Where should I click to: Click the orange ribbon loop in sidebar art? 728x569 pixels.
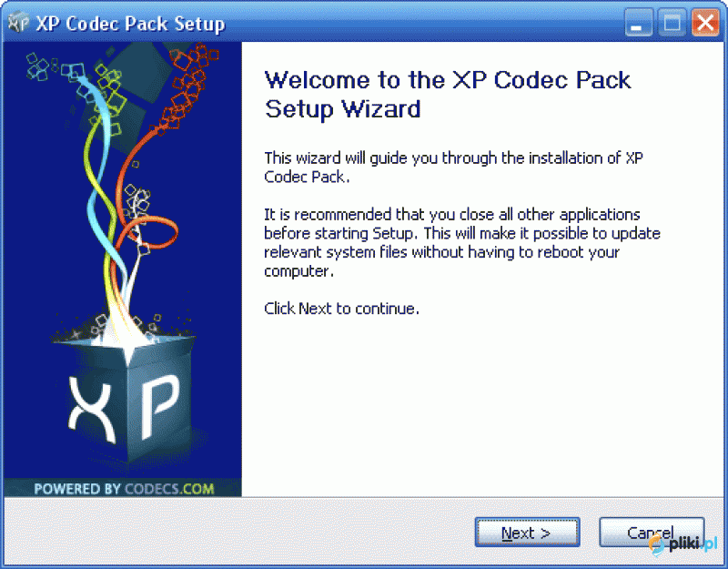(151, 232)
